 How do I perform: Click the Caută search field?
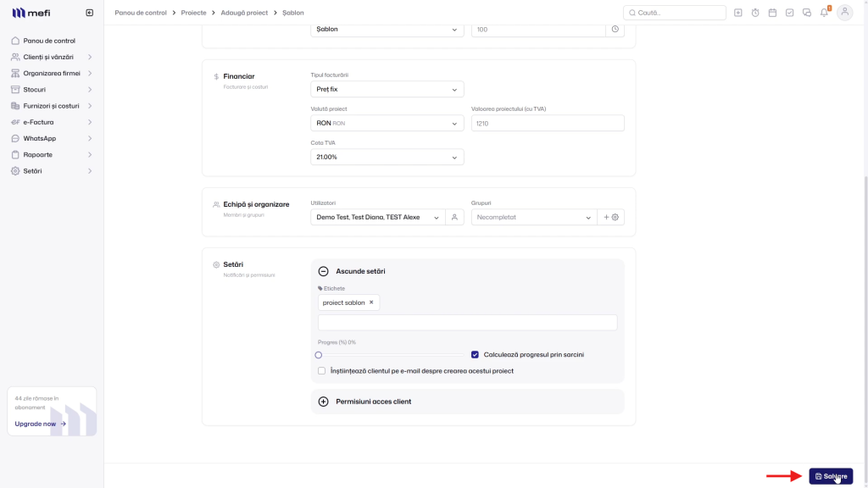674,13
